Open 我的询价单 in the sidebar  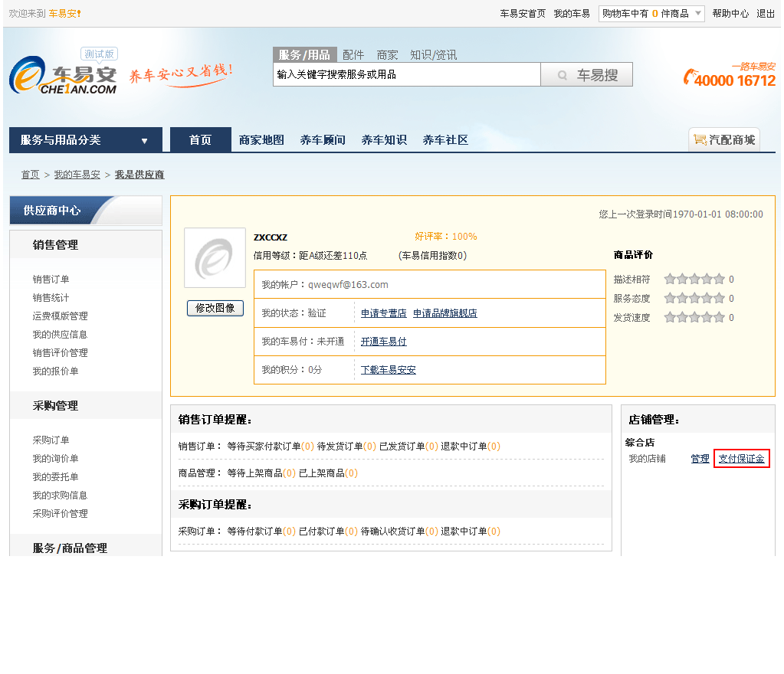55,459
